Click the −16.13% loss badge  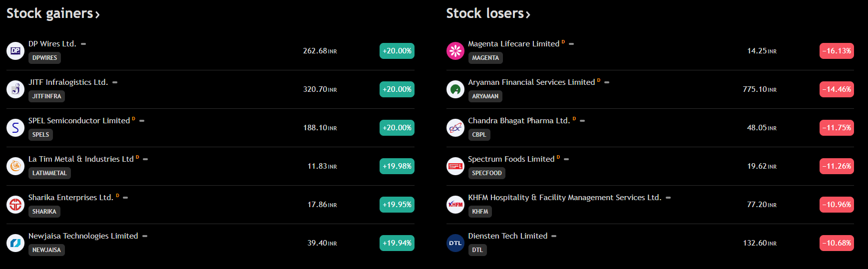tap(837, 51)
